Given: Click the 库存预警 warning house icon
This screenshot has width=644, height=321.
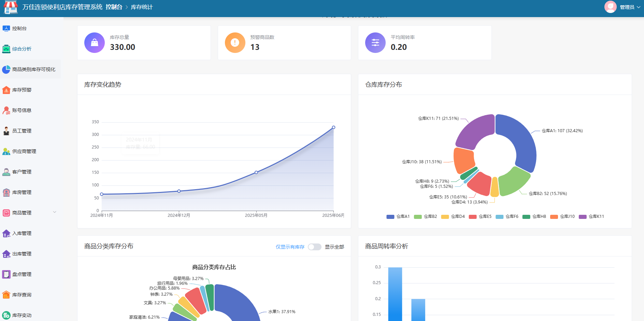Looking at the screenshot, I should click(x=6, y=90).
